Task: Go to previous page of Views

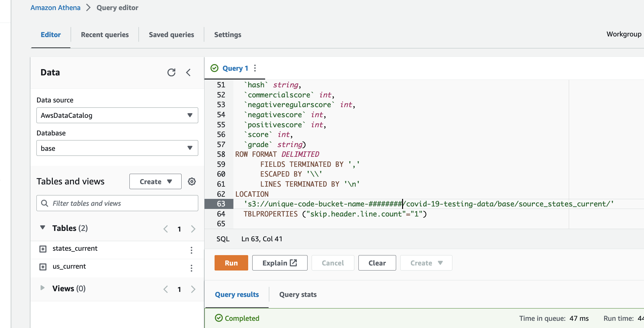Action: pos(166,289)
